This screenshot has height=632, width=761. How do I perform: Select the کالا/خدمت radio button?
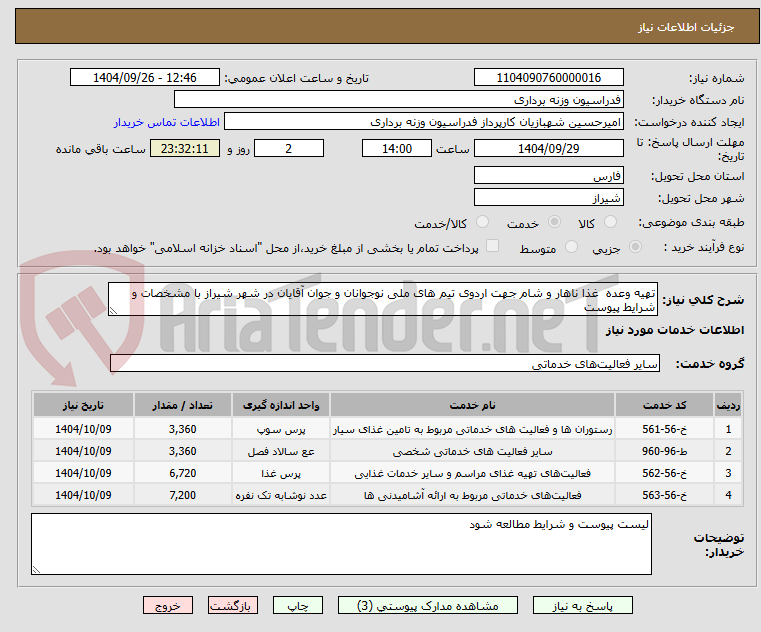tap(482, 222)
